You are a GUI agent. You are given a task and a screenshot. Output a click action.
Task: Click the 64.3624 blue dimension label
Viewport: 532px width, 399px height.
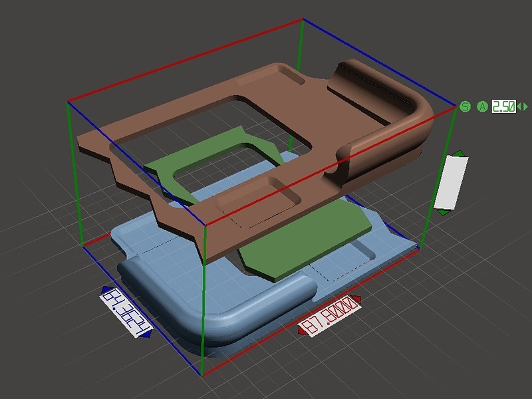[x=126, y=313]
